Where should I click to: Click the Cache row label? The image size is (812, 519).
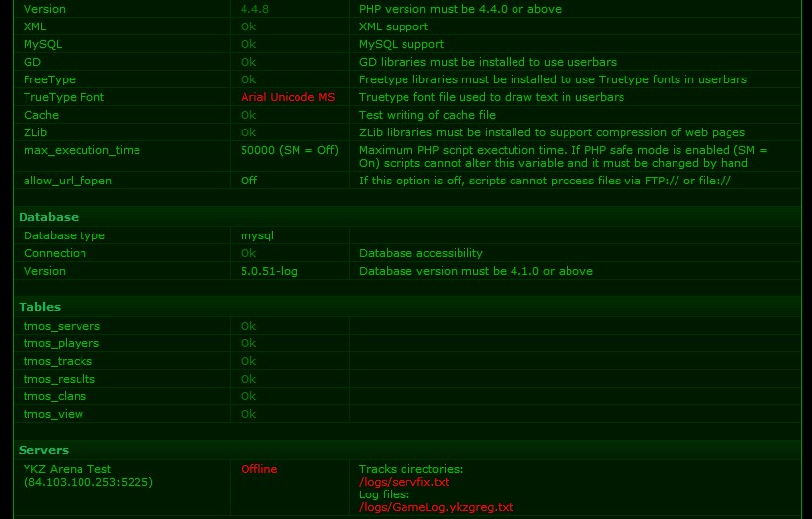pos(41,115)
